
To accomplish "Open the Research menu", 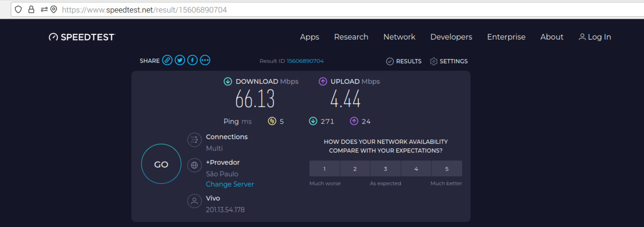I will pos(351,37).
